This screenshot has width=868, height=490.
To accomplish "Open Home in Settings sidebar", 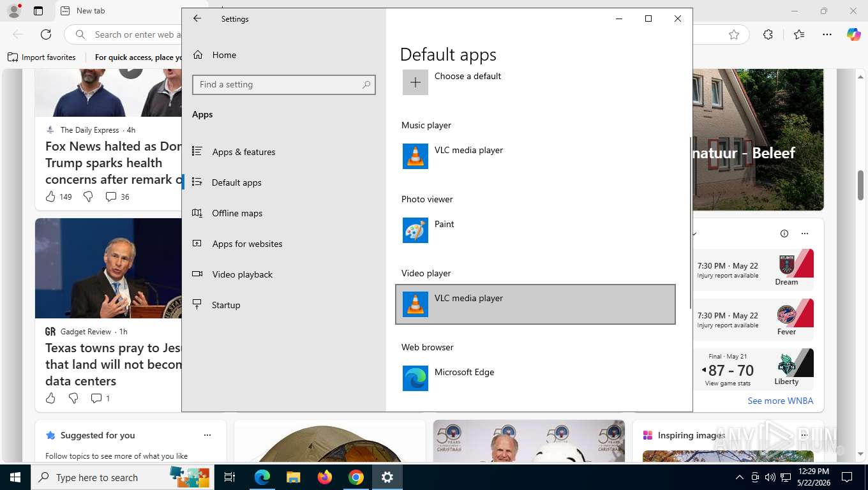I will coord(283,55).
